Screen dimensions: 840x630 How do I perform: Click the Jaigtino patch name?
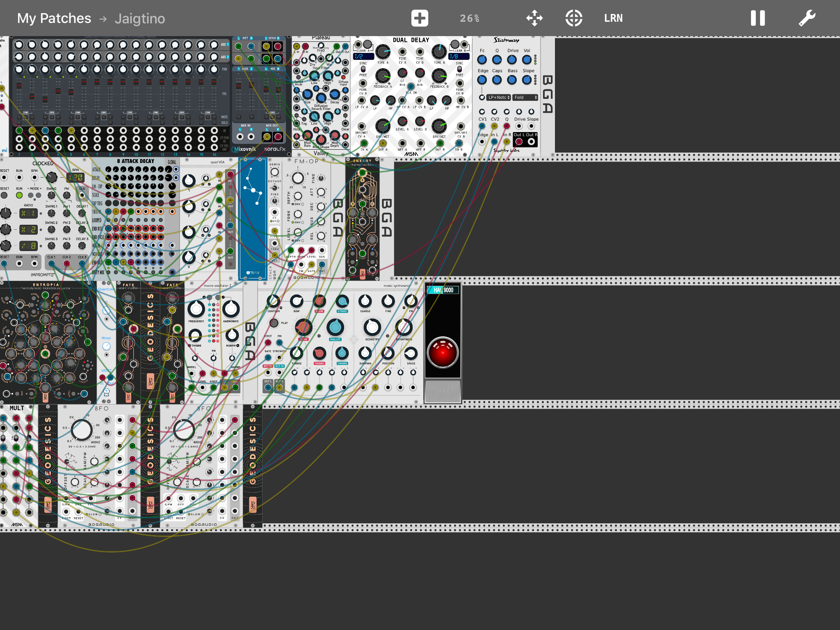tap(140, 18)
